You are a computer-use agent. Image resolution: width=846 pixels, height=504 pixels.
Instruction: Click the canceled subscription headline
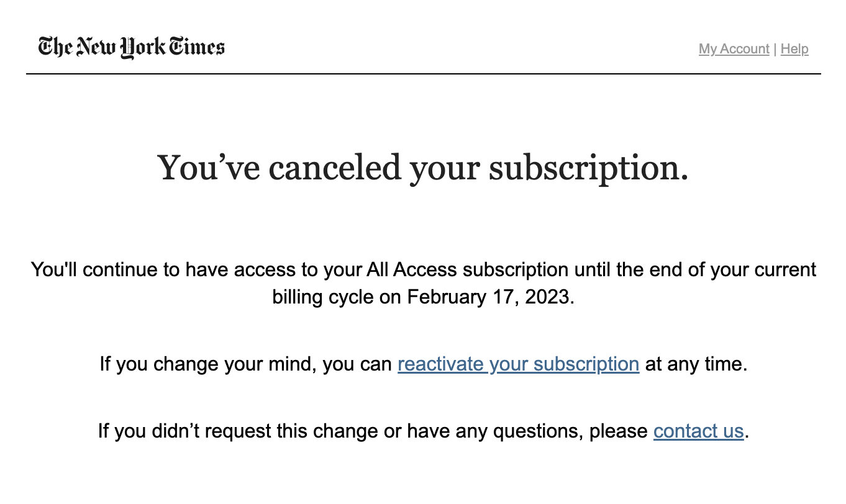tap(423, 168)
